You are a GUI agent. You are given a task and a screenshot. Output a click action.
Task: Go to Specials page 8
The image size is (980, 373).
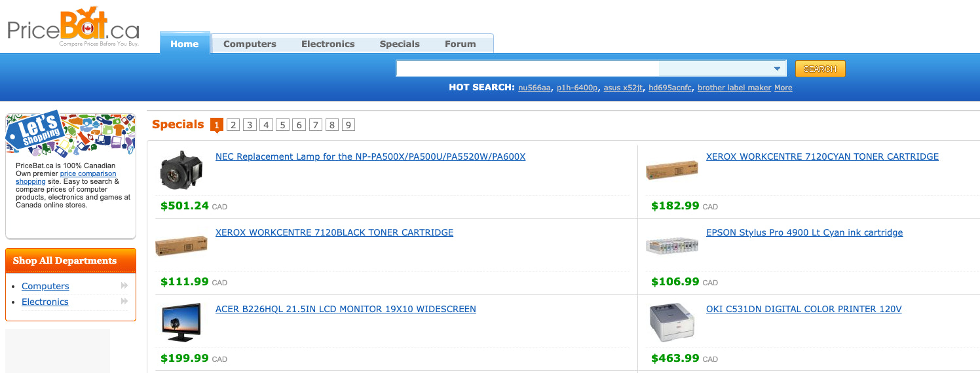coord(332,124)
